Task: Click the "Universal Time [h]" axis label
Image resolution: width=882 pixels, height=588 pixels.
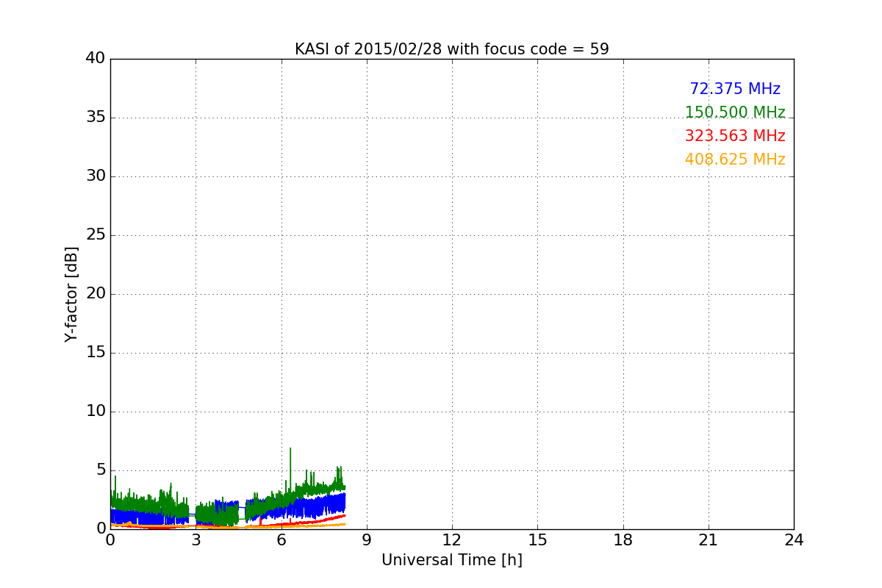Action: 451,560
